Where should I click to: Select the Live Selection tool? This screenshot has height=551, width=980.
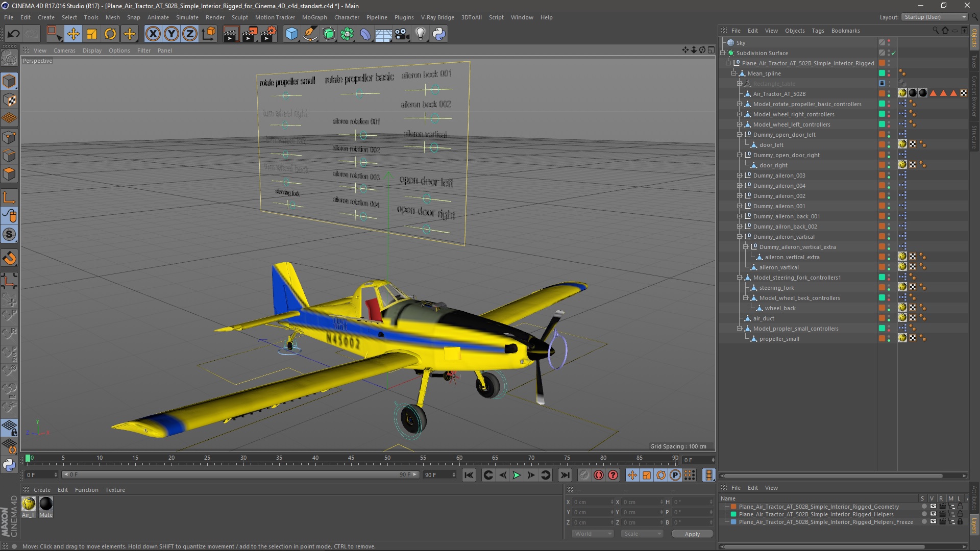54,34
